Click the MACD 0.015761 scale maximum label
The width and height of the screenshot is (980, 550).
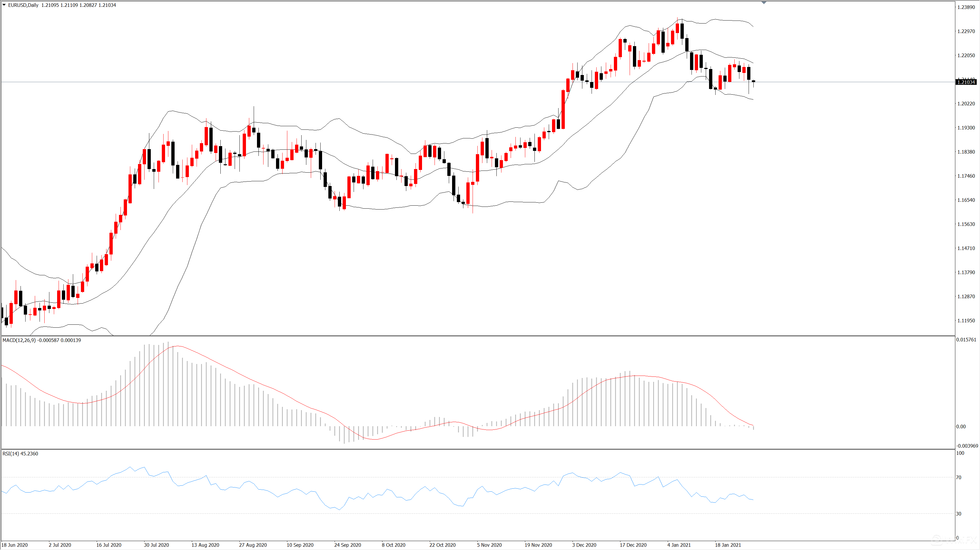[966, 340]
